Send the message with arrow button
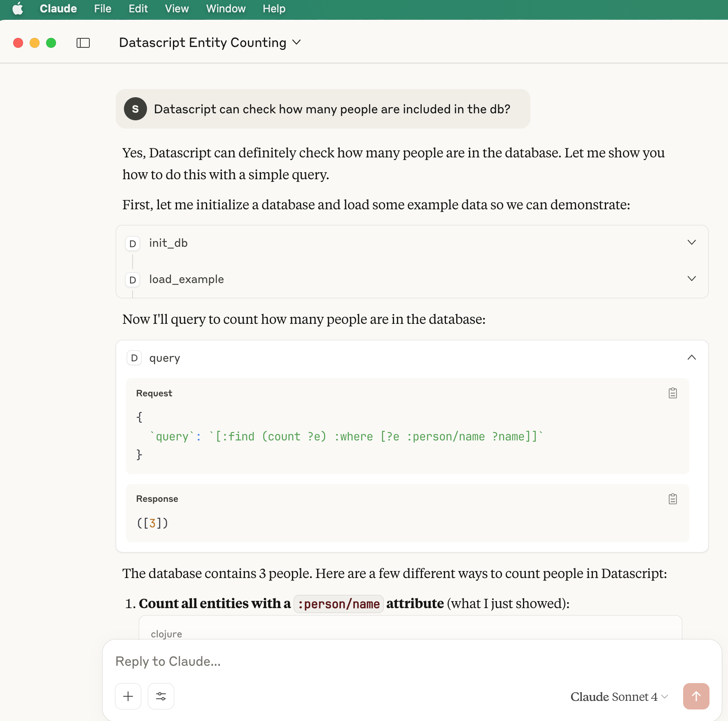 pos(696,696)
